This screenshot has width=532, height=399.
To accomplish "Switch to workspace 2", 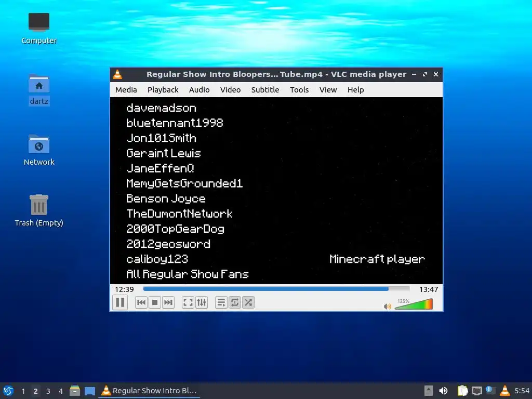I will [x=36, y=391].
